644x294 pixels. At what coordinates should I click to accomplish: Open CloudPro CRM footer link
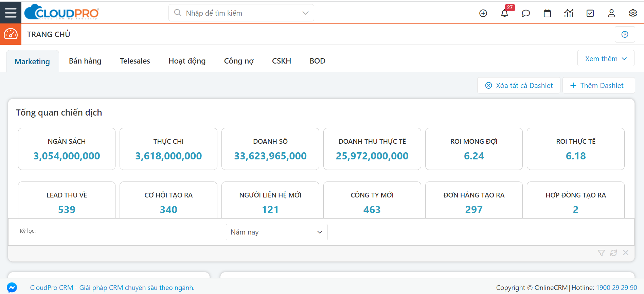[x=112, y=288]
